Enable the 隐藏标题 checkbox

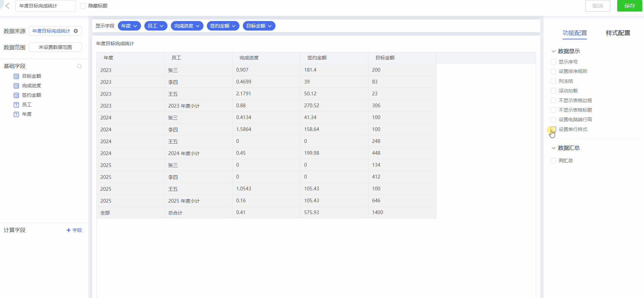pos(83,6)
